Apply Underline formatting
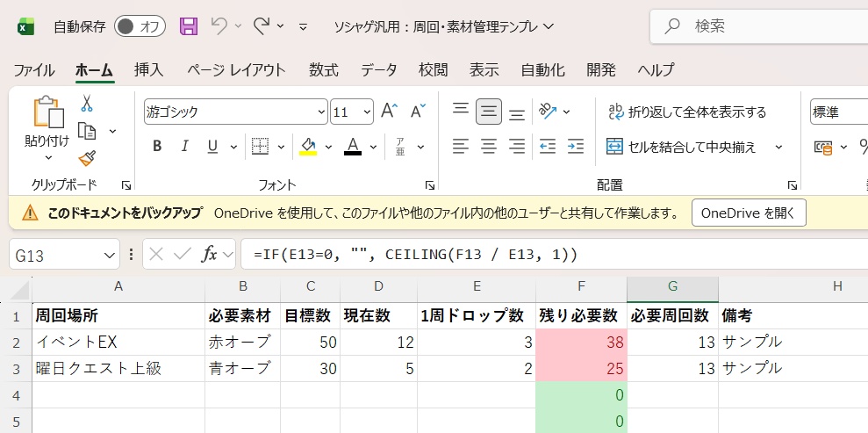The height and width of the screenshot is (433, 868). coord(212,147)
